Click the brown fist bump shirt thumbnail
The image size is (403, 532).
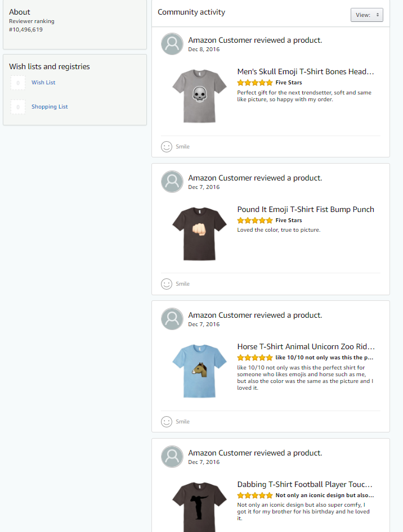[199, 234]
